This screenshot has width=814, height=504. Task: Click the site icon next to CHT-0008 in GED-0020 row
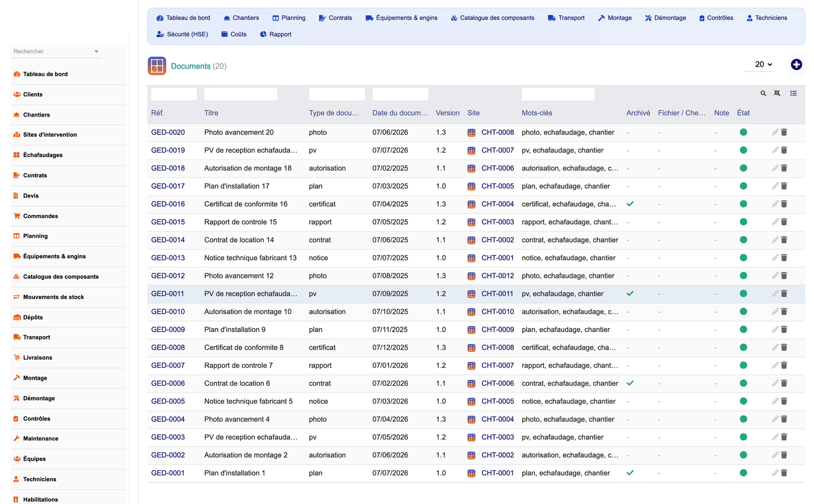tap(472, 133)
